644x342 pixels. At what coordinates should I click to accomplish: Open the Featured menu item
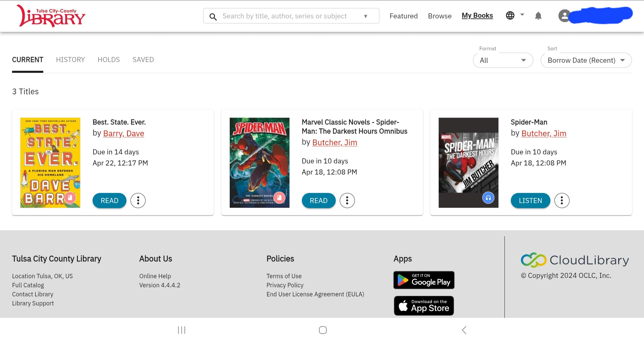[x=404, y=16]
